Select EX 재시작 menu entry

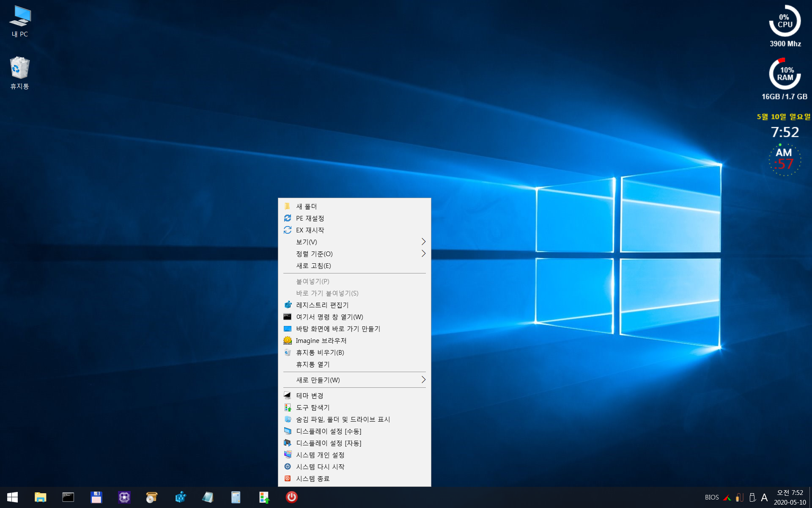pos(354,230)
